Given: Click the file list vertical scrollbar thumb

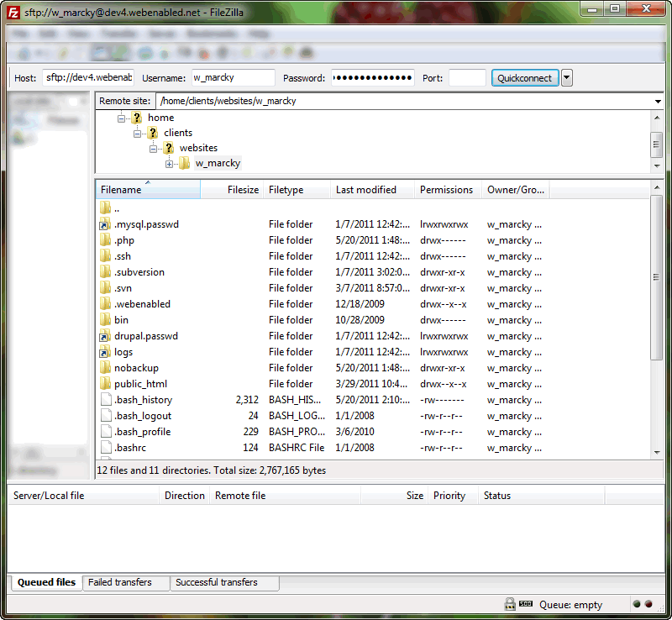Looking at the screenshot, I should point(656,277).
